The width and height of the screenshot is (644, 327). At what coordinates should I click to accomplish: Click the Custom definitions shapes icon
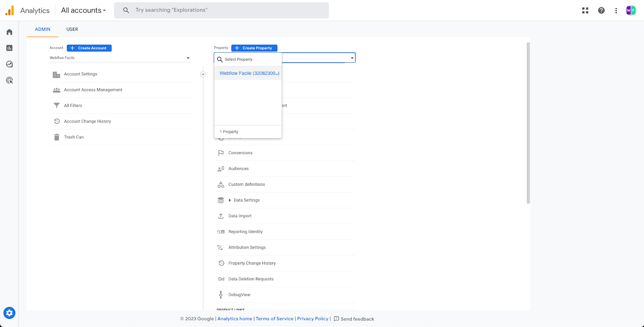coord(221,184)
